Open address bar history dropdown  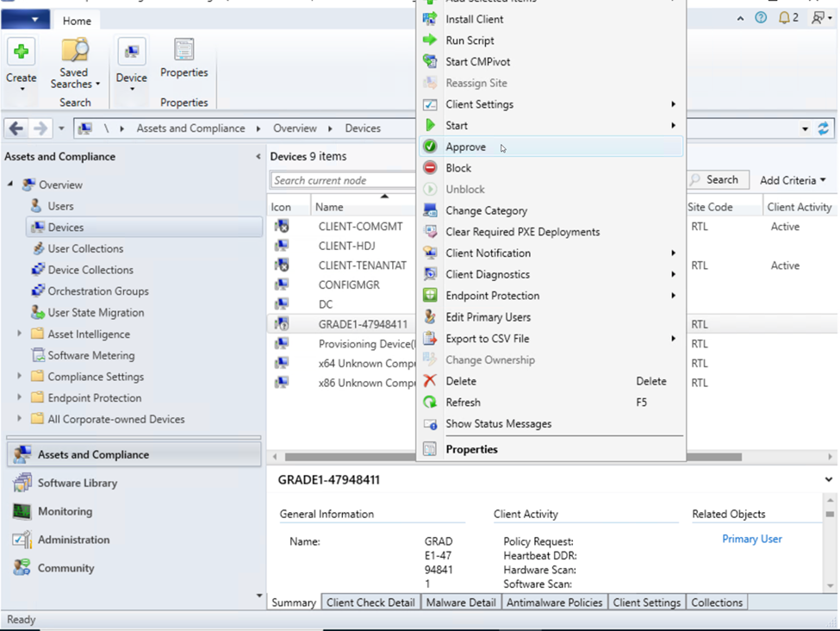point(805,128)
